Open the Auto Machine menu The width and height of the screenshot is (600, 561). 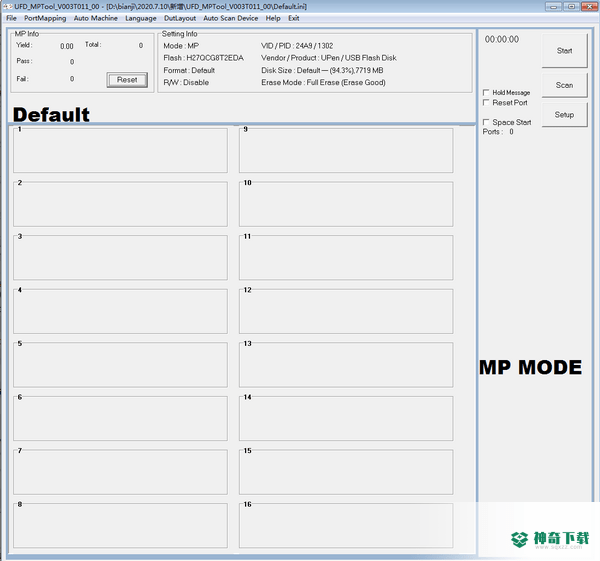(x=96, y=18)
